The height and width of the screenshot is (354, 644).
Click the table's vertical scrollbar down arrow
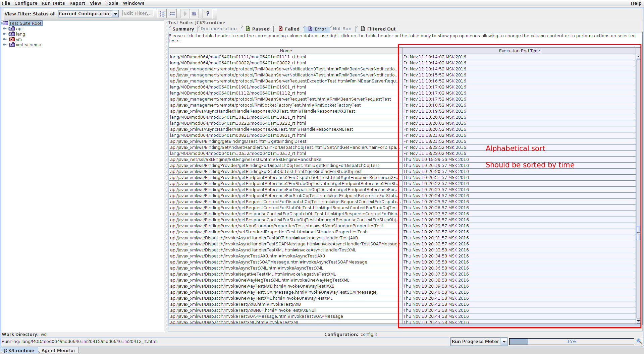click(x=638, y=321)
